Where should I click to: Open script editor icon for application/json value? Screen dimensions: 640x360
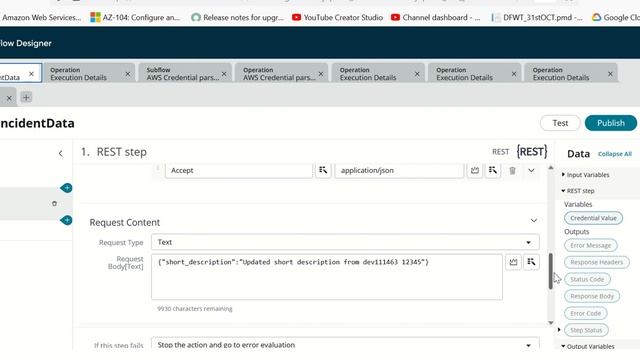pos(475,170)
